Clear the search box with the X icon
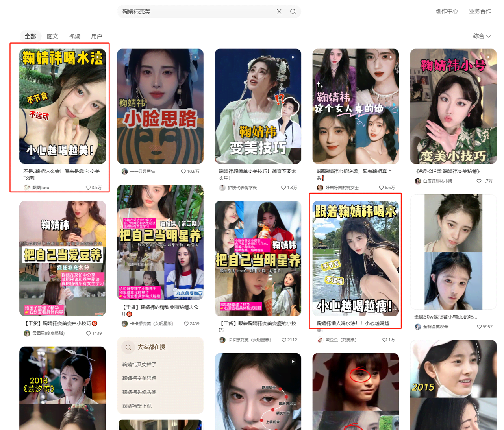 (x=279, y=11)
